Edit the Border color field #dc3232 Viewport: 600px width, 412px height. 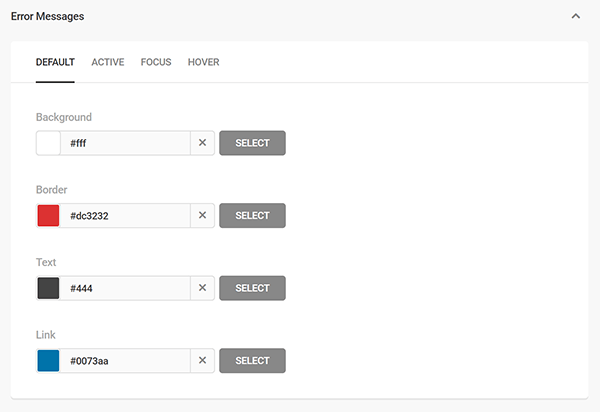point(125,215)
